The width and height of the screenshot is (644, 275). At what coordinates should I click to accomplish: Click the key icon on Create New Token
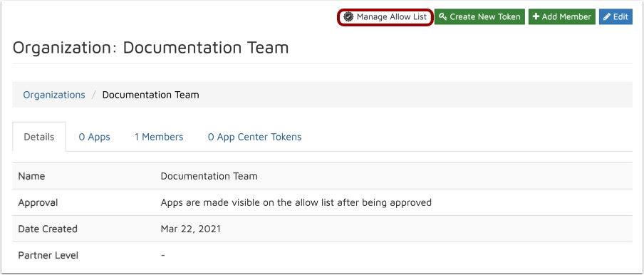click(x=443, y=17)
